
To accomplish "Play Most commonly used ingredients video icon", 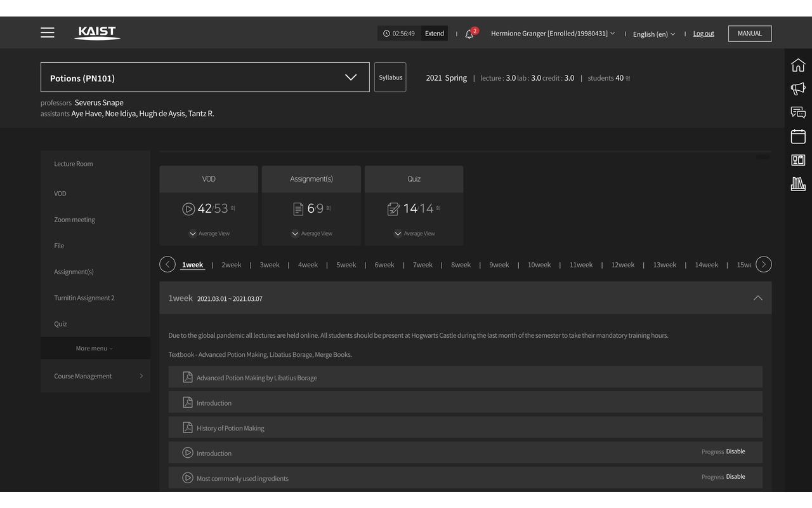I will tap(188, 478).
